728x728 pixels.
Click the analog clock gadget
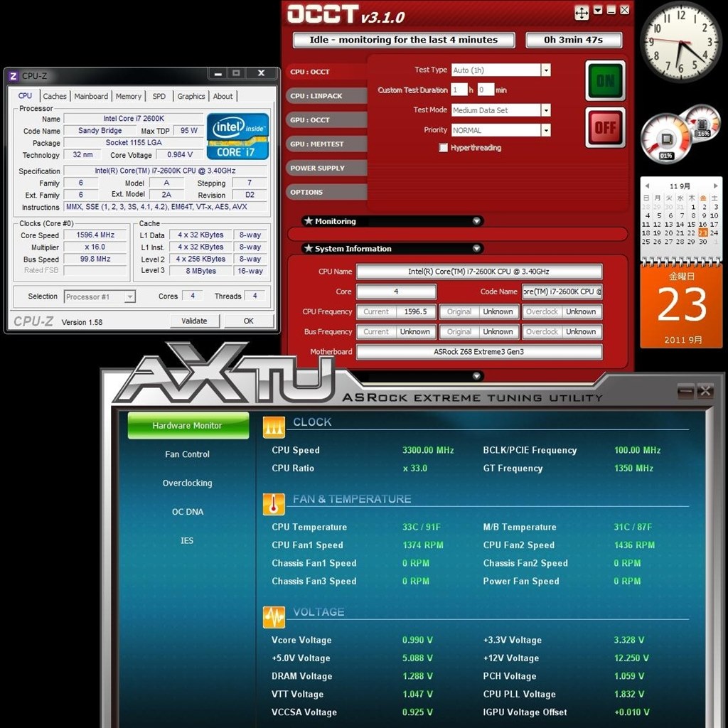click(x=680, y=42)
